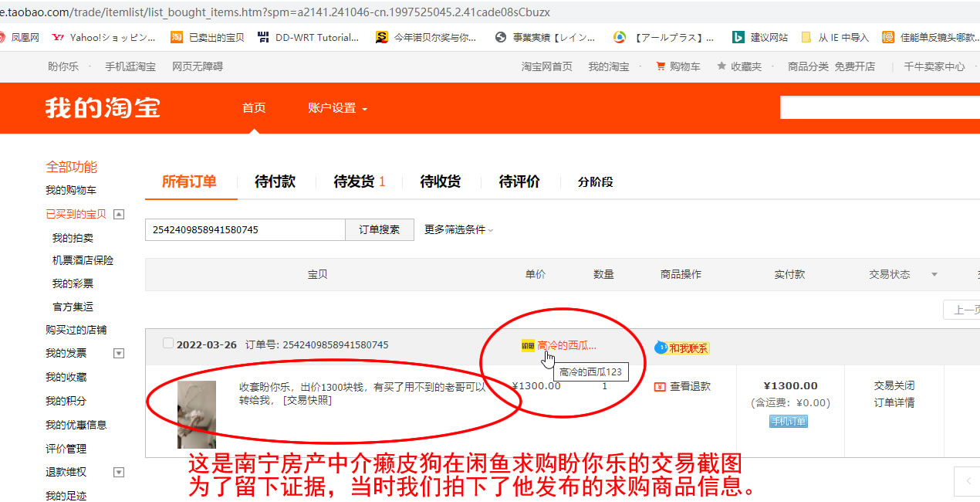Go to 淘宝网首页

point(547,66)
